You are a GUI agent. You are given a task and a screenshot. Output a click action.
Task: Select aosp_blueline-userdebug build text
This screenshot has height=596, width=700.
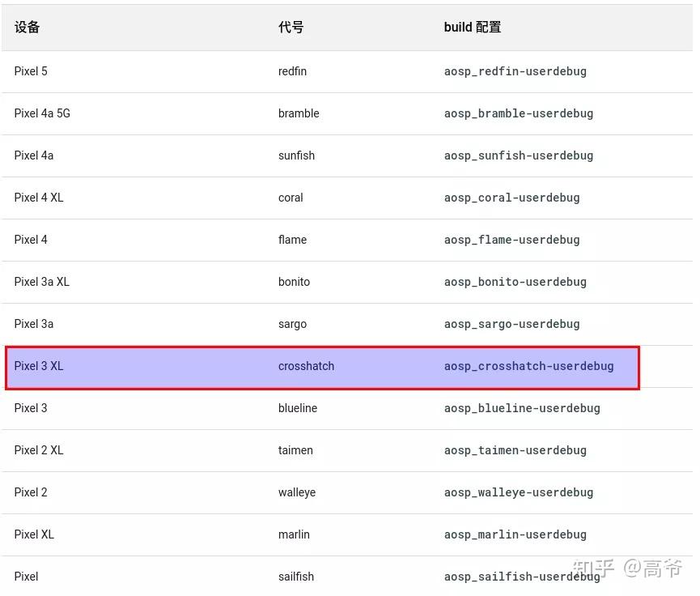pyautogui.click(x=522, y=408)
